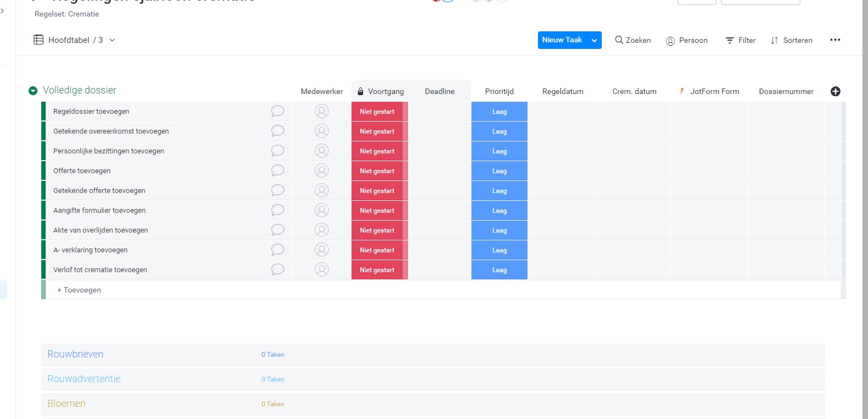868x419 pixels.
Task: Click the Medewerker column header
Action: (x=322, y=91)
